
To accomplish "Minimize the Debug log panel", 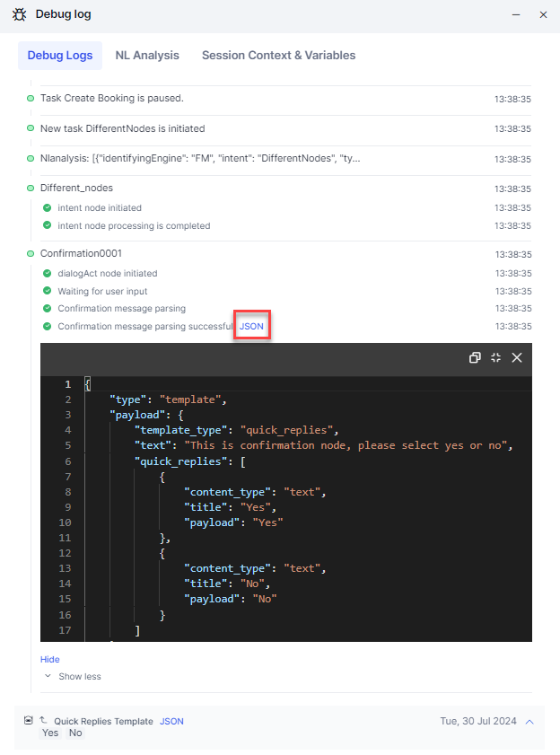I will point(516,14).
